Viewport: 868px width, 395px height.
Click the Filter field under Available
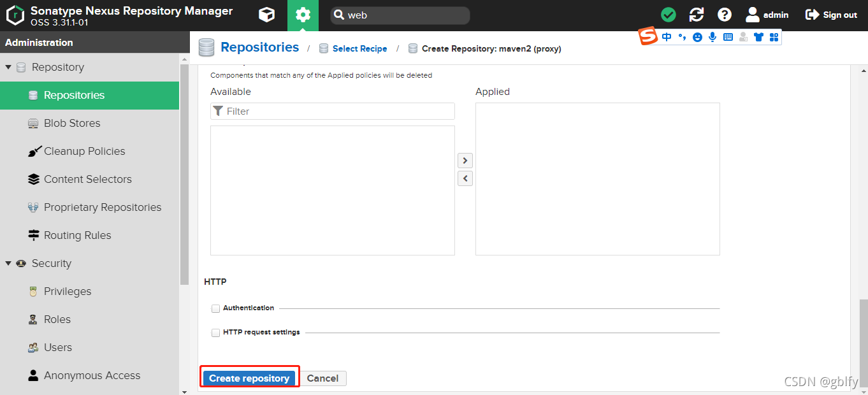[333, 111]
